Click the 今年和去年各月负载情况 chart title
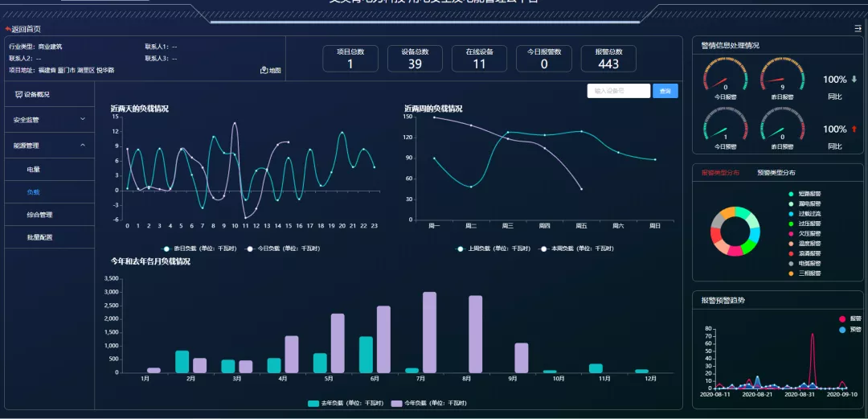 point(150,261)
